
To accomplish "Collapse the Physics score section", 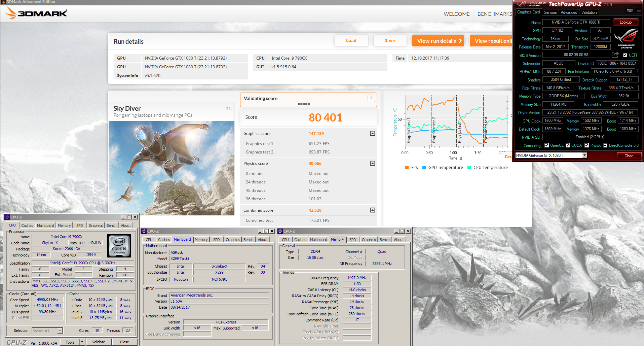I will pyautogui.click(x=373, y=163).
